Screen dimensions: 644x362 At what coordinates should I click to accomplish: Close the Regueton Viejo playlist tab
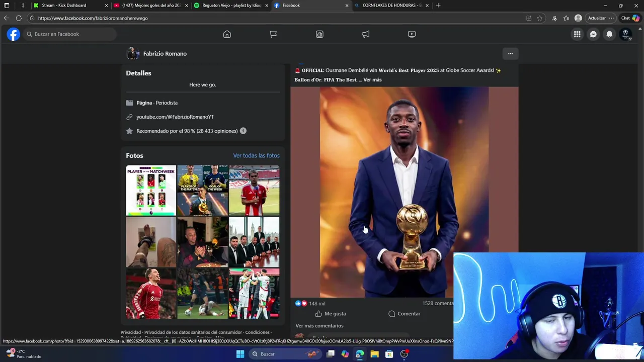pyautogui.click(x=266, y=6)
